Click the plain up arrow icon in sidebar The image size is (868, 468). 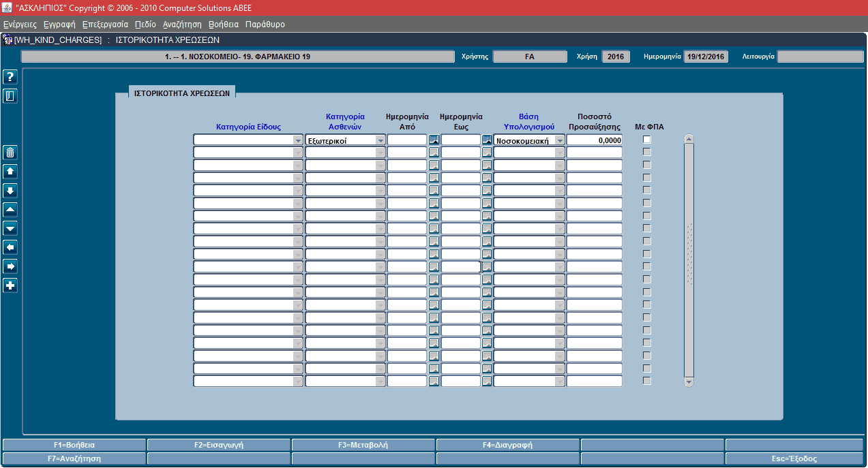[x=10, y=172]
